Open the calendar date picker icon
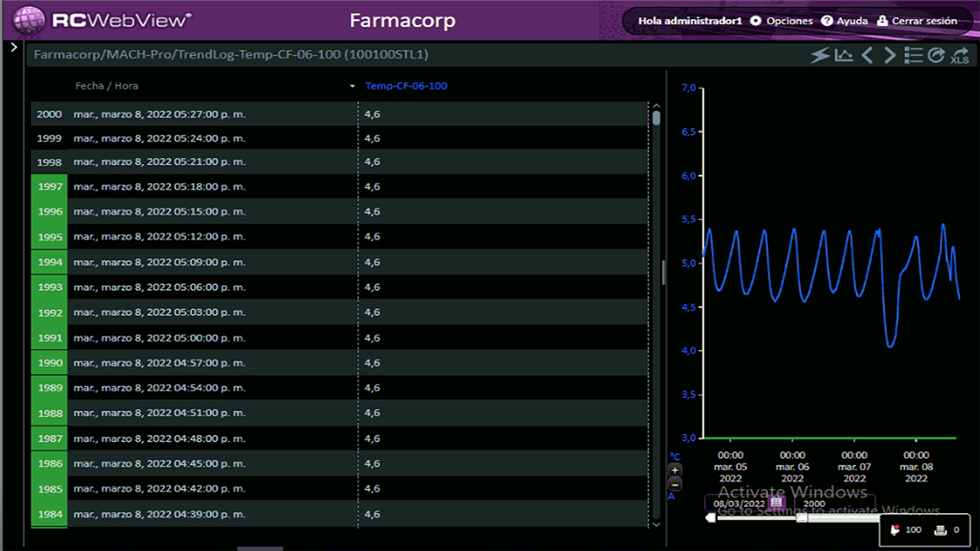 coord(776,503)
